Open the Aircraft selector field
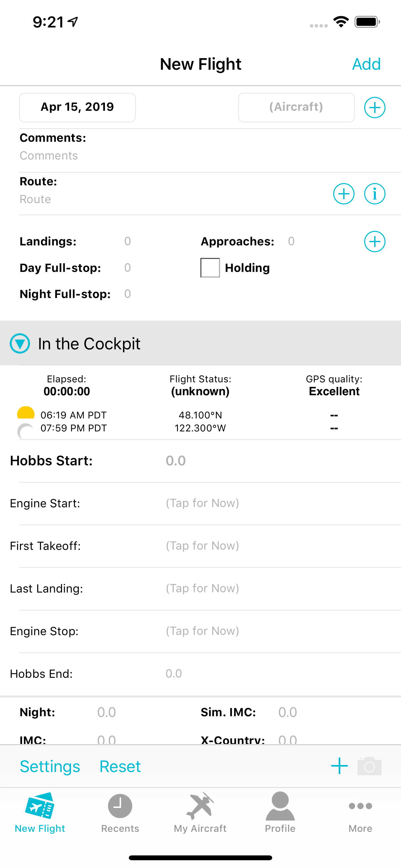This screenshot has height=868, width=401. (x=296, y=108)
